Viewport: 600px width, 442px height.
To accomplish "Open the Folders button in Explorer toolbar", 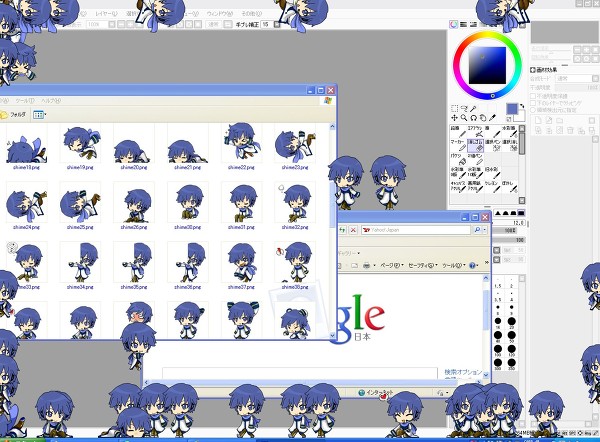I will pyautogui.click(x=13, y=114).
